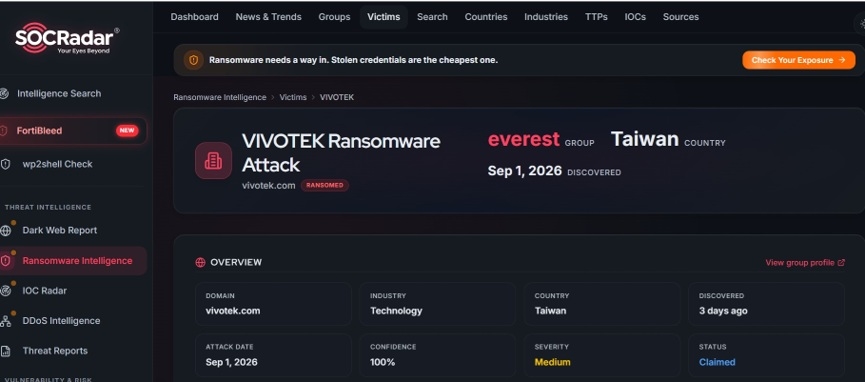Click the Check Your Exposure button
Screen dimensions: 865x382
click(x=799, y=60)
